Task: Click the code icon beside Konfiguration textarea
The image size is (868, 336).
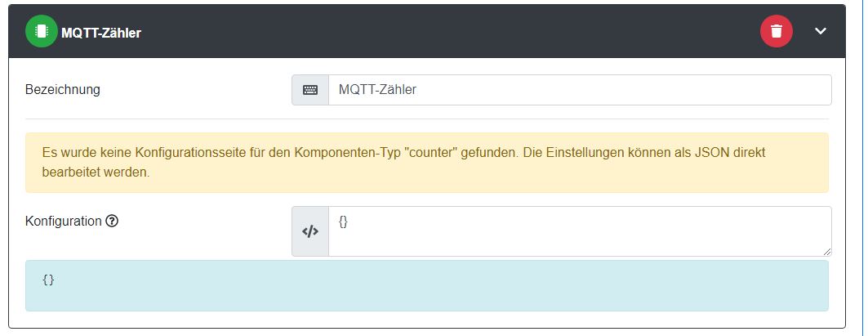Action: 310,231
